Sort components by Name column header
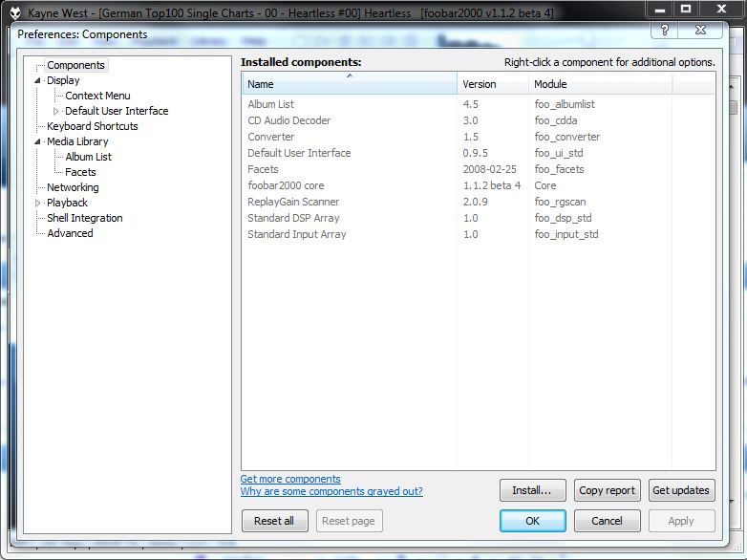 point(350,84)
